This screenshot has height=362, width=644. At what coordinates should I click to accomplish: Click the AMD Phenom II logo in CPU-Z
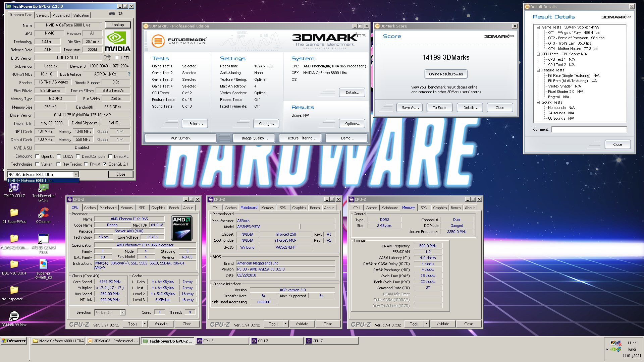tap(181, 229)
